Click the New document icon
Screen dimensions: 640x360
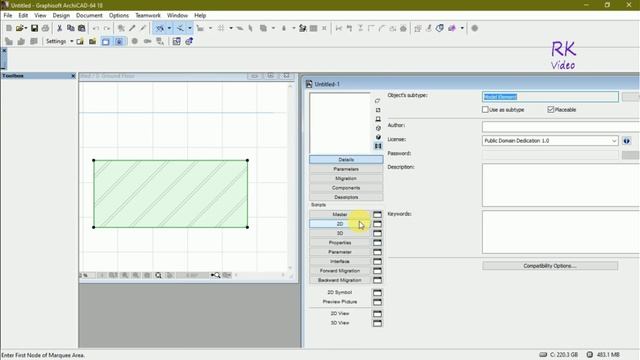pyautogui.click(x=9, y=28)
